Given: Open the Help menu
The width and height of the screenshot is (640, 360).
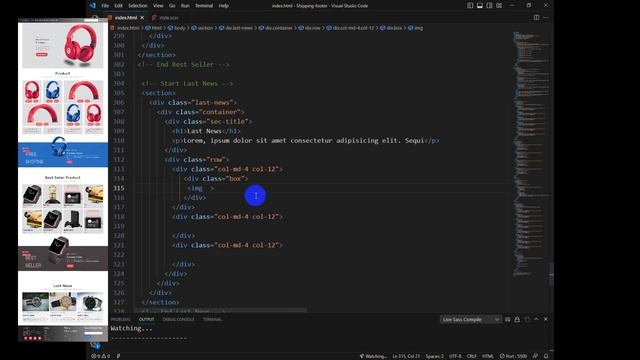Looking at the screenshot, I should (x=223, y=6).
